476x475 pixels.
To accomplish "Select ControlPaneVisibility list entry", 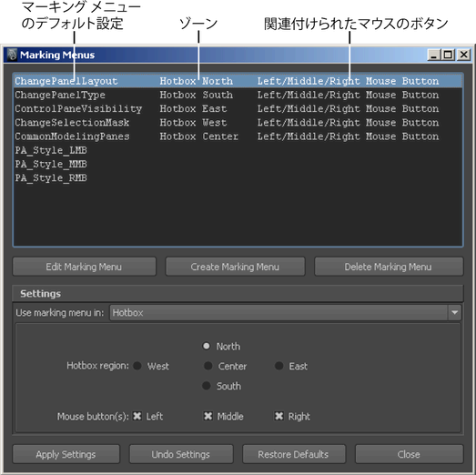I will pos(238,109).
